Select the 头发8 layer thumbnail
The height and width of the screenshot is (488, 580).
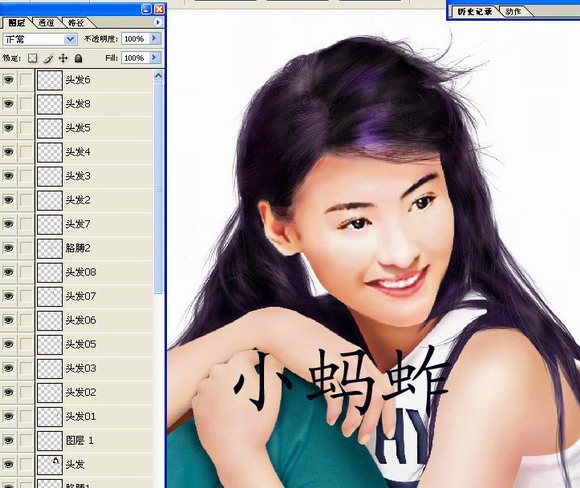pyautogui.click(x=50, y=104)
